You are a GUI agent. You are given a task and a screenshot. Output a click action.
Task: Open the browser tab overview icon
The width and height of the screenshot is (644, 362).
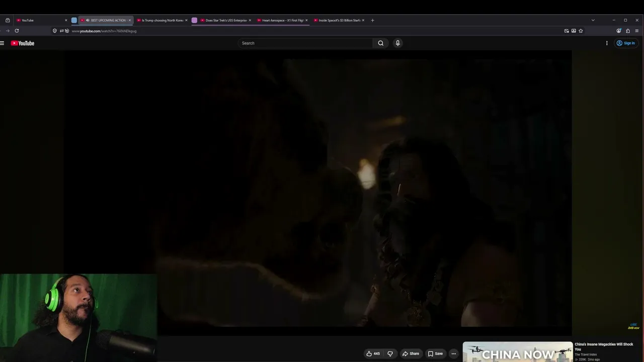click(x=8, y=20)
